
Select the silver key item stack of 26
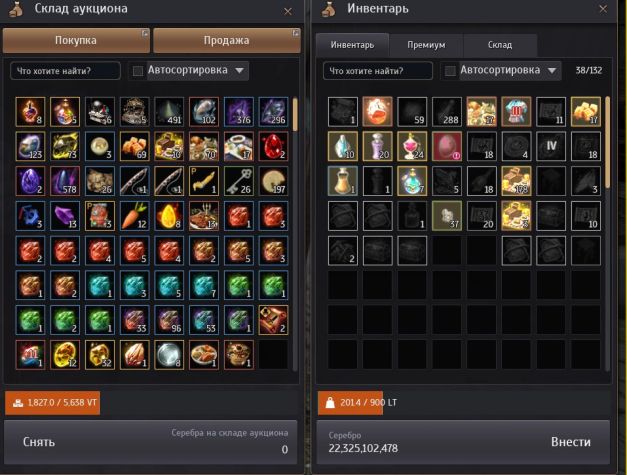(239, 181)
